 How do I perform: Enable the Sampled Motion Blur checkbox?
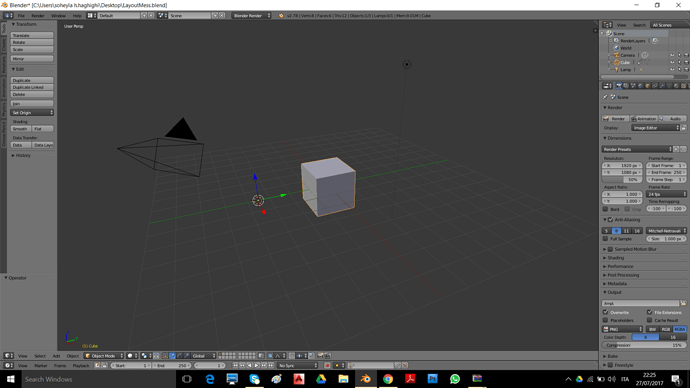(610, 249)
